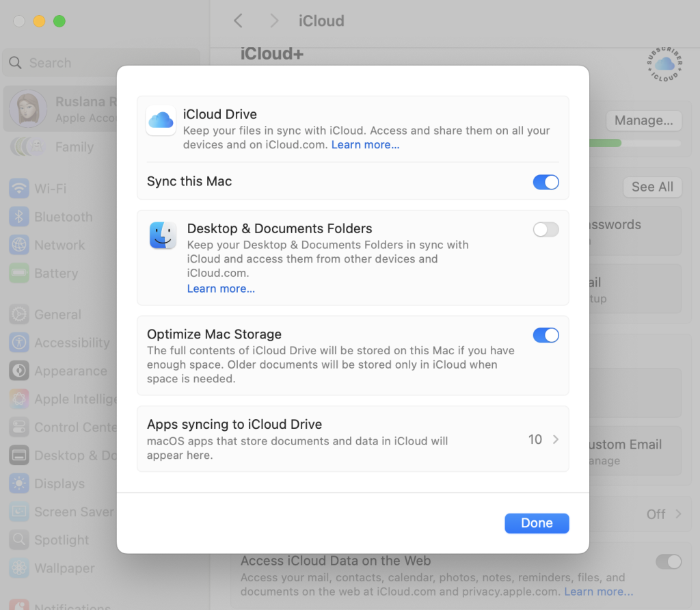The image size is (700, 610).
Task: Click Ruslana's Apple Account avatar
Action: pos(28,109)
